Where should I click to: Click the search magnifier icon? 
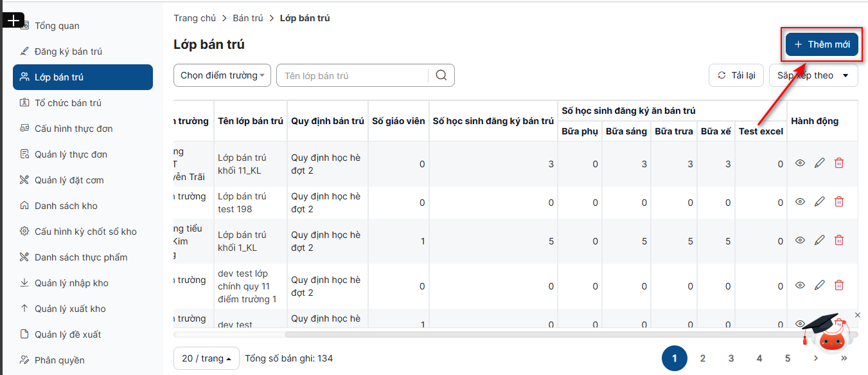coord(441,75)
